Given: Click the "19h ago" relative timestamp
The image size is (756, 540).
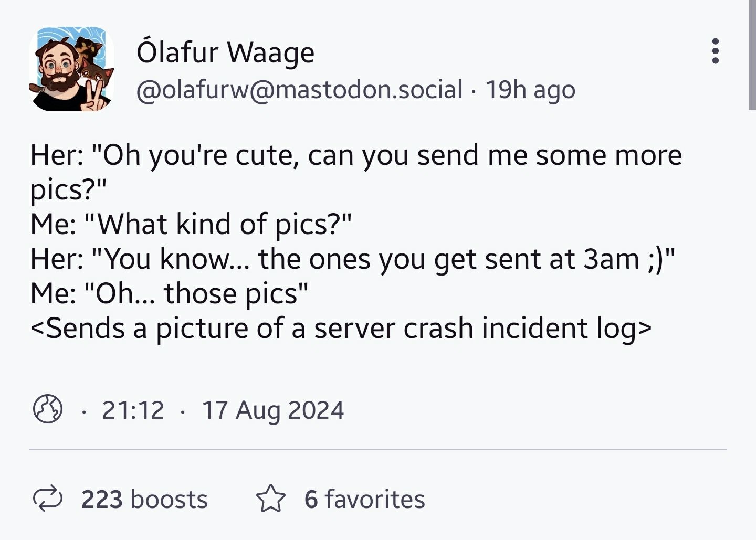Looking at the screenshot, I should (x=530, y=90).
